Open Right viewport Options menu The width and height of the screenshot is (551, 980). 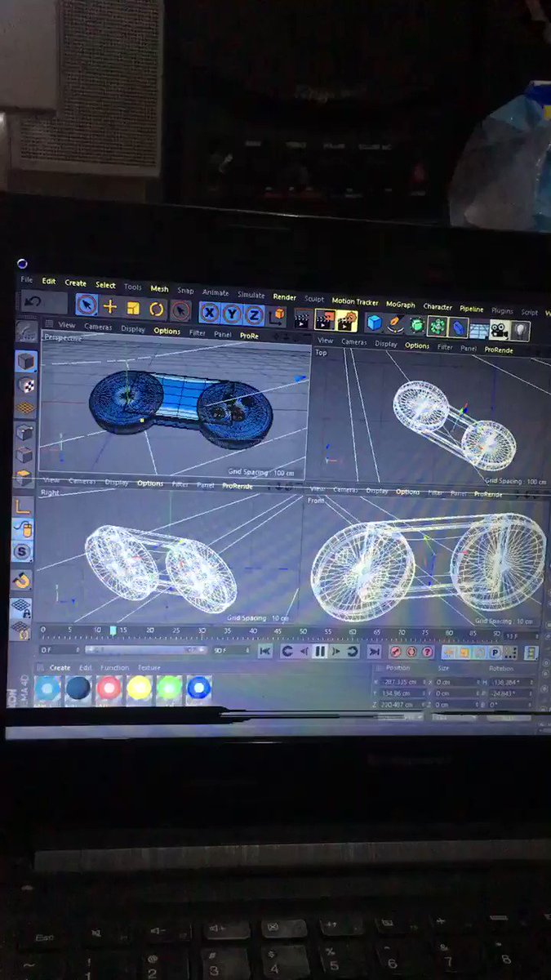coord(150,483)
